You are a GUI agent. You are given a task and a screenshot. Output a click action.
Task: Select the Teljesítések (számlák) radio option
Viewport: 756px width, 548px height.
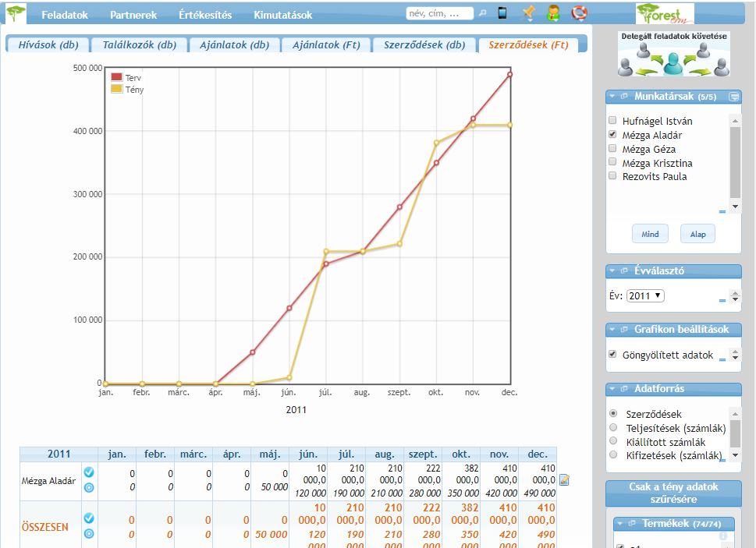point(613,428)
